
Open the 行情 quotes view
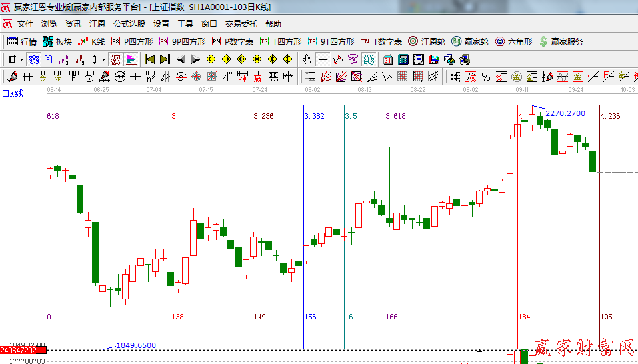[22, 41]
